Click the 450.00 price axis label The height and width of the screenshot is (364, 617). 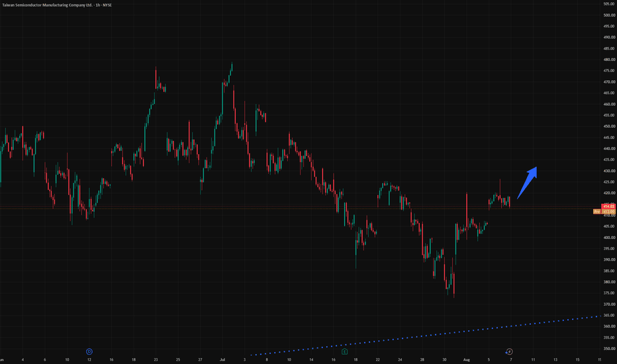point(609,126)
